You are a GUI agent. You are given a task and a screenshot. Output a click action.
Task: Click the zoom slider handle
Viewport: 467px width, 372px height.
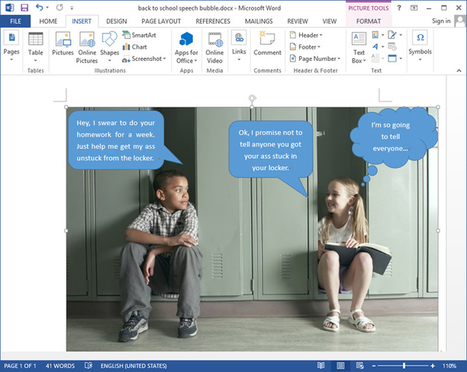click(404, 366)
